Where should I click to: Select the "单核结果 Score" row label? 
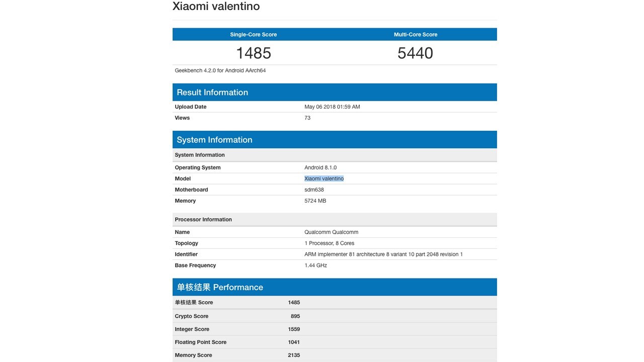194,303
